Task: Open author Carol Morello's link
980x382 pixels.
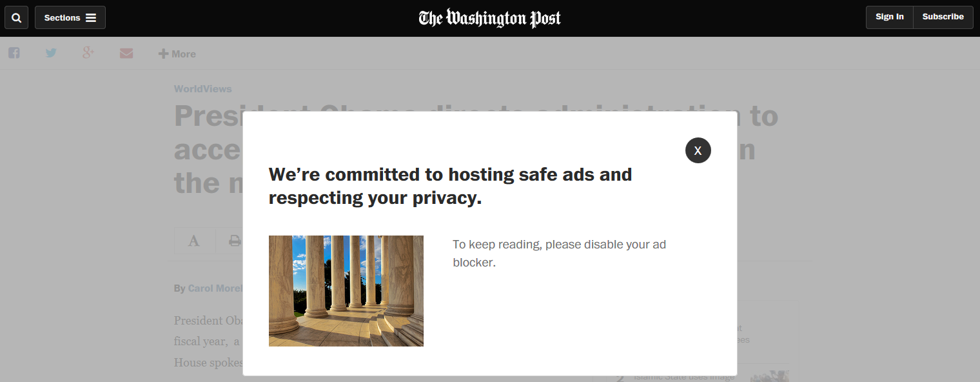Action: (x=215, y=288)
